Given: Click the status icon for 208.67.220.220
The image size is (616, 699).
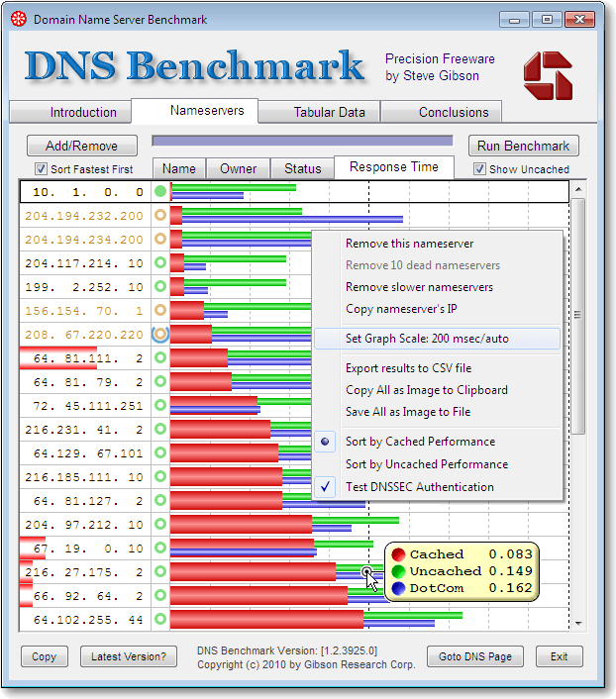Looking at the screenshot, I should pyautogui.click(x=160, y=335).
